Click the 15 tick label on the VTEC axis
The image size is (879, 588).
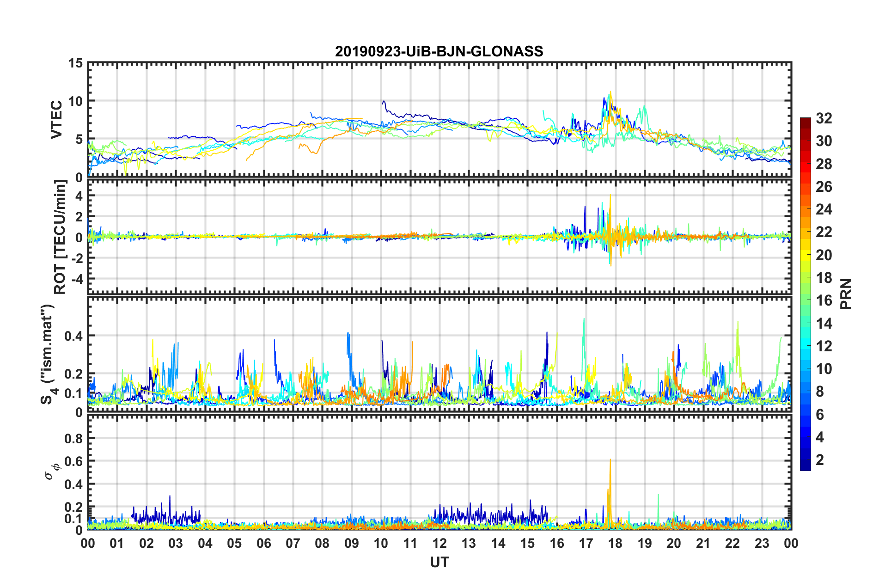75,63
